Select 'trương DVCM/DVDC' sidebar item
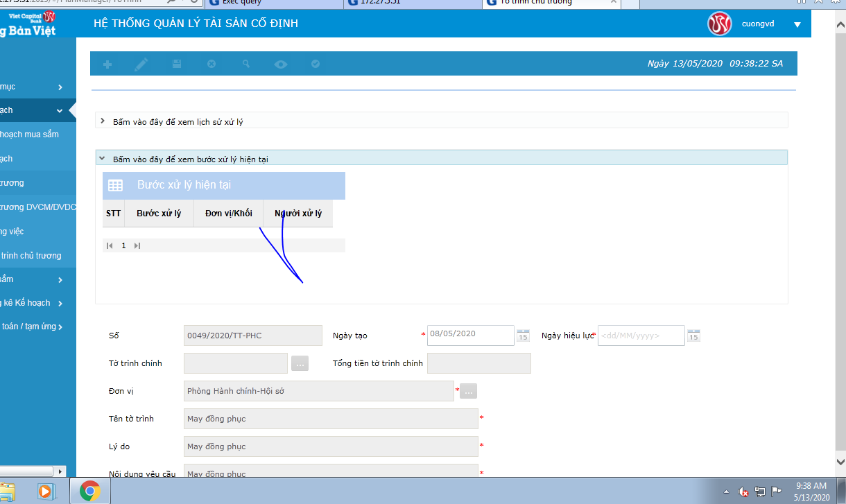Image resolution: width=846 pixels, height=504 pixels. pyautogui.click(x=38, y=207)
